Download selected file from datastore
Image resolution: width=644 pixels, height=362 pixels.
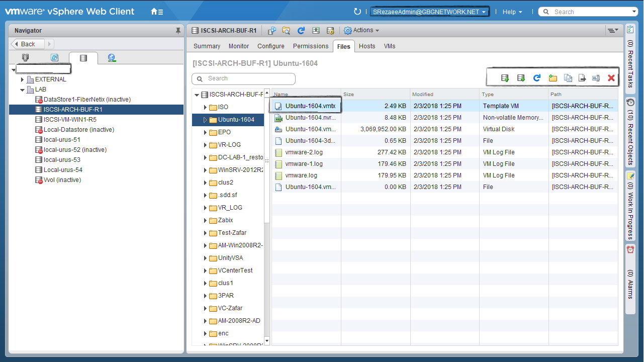tap(521, 78)
